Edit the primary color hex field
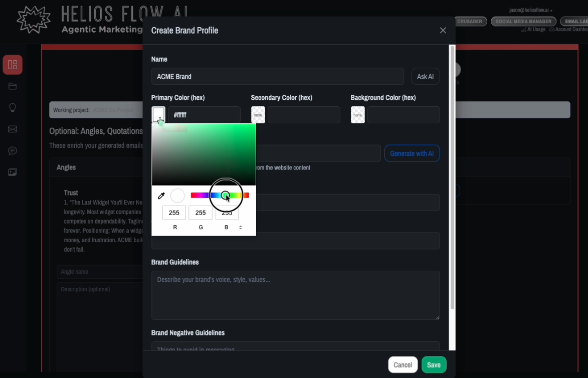This screenshot has width=588, height=378. click(204, 115)
